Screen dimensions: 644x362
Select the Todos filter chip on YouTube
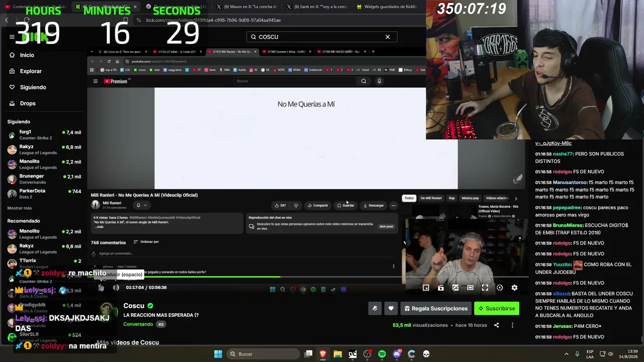click(409, 198)
